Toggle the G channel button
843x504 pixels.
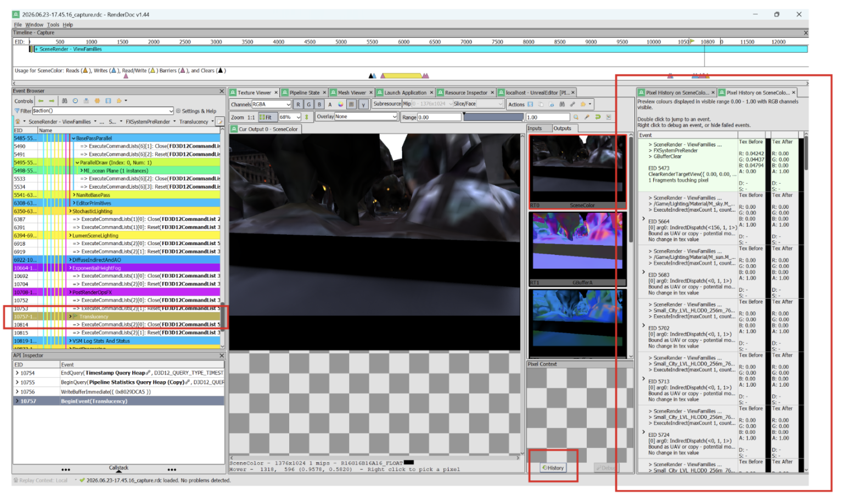308,104
